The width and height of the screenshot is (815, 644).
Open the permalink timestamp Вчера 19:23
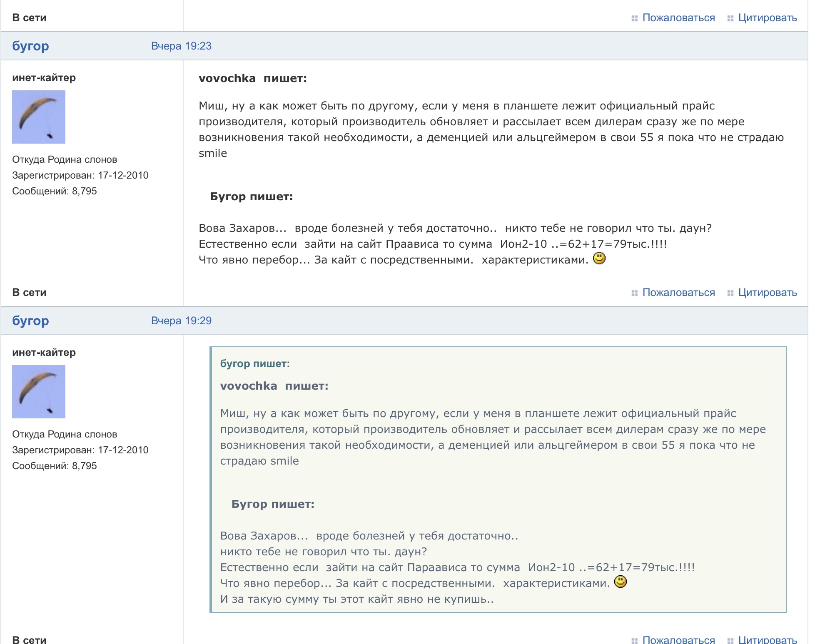(181, 46)
